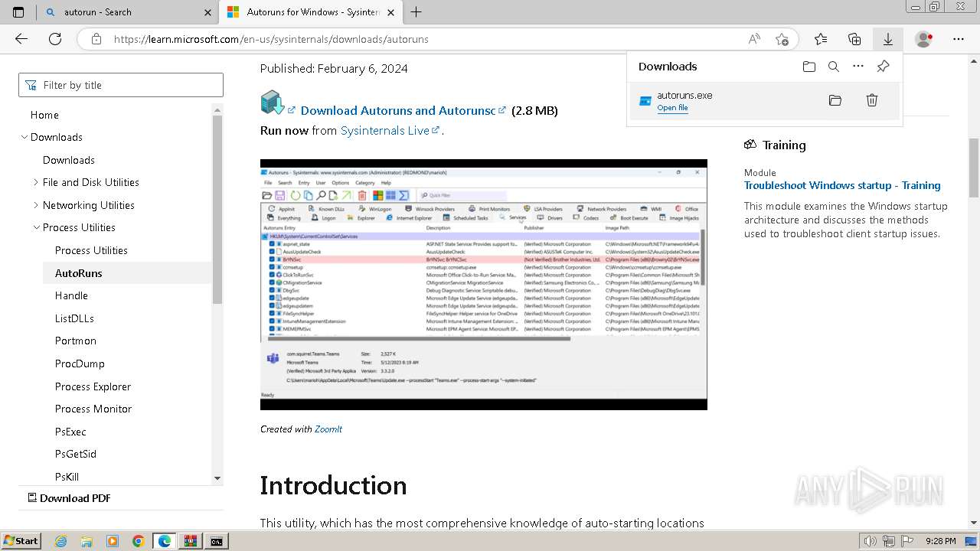The width and height of the screenshot is (980, 551).
Task: Open PsKill in sidebar
Action: (x=67, y=477)
